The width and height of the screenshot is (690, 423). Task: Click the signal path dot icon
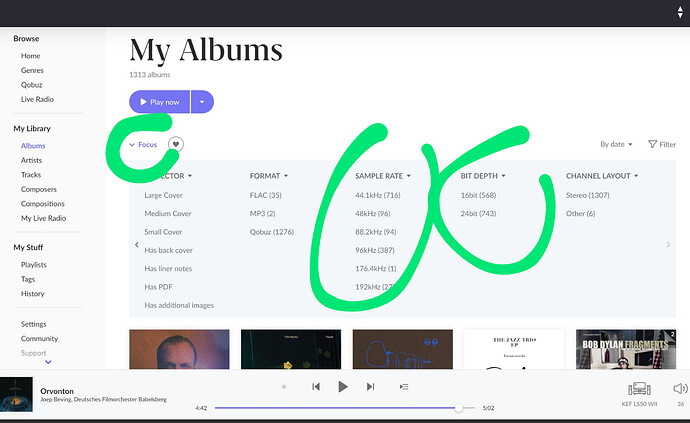[x=284, y=386]
